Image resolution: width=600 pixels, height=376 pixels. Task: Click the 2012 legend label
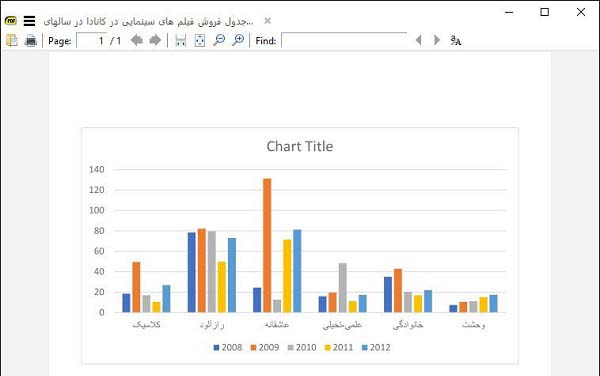(380, 348)
